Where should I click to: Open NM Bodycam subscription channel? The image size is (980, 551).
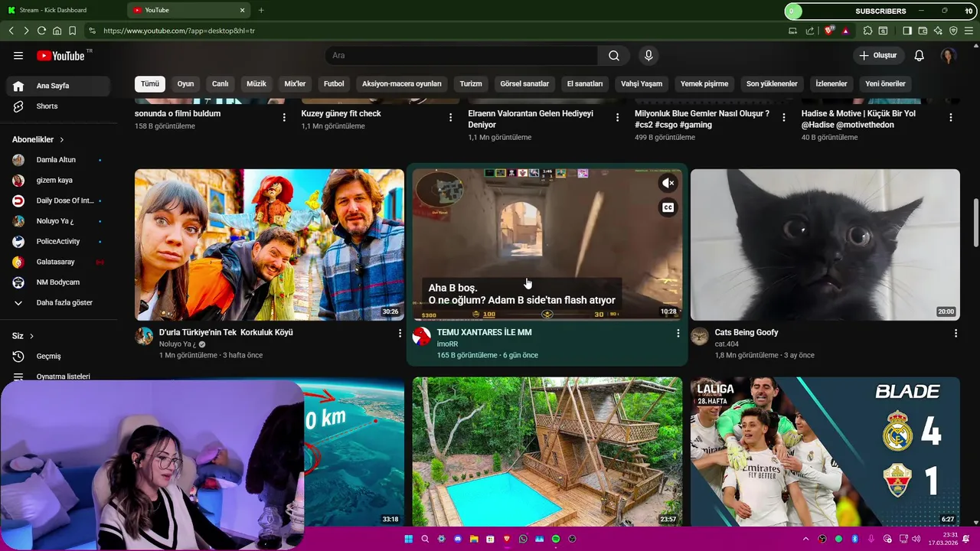(x=60, y=282)
